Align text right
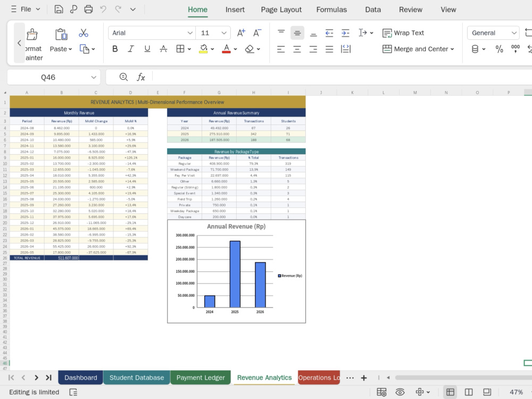The height and width of the screenshot is (399, 532). [313, 49]
